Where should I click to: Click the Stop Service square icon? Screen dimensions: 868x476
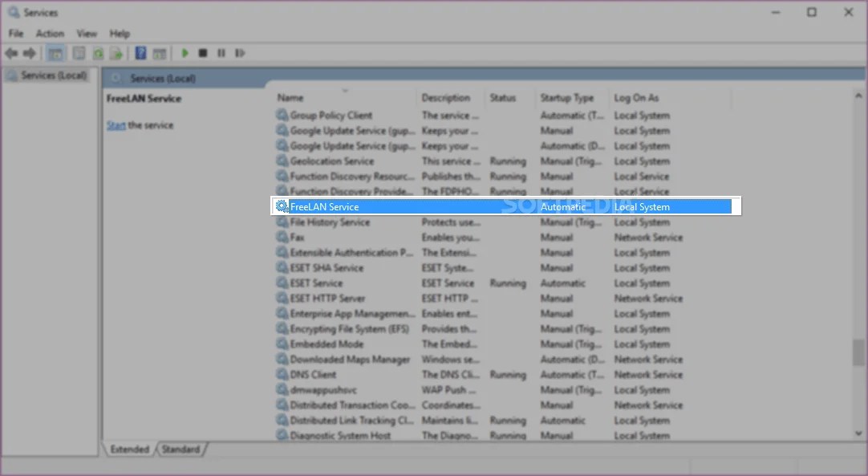(x=203, y=53)
